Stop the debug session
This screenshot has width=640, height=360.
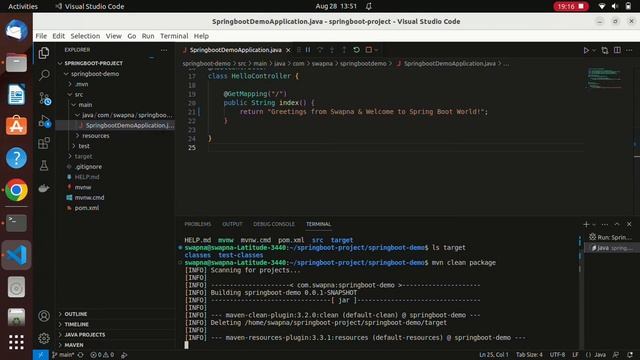tap(369, 50)
